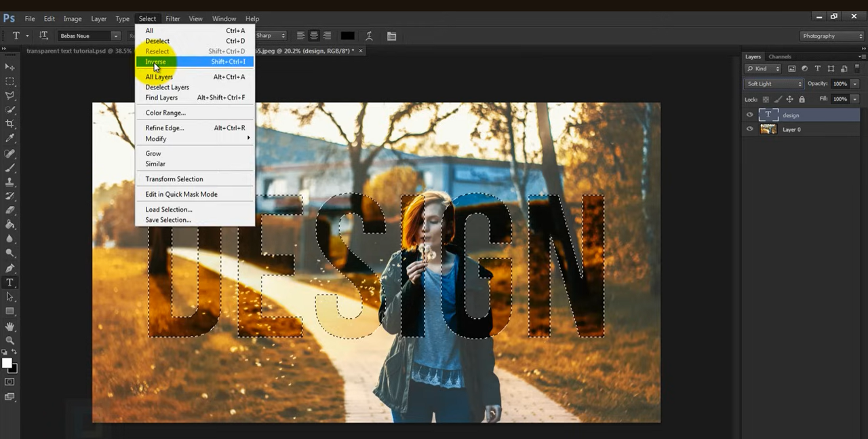The height and width of the screenshot is (439, 868).
Task: Select the Eyedropper tool
Action: click(9, 138)
